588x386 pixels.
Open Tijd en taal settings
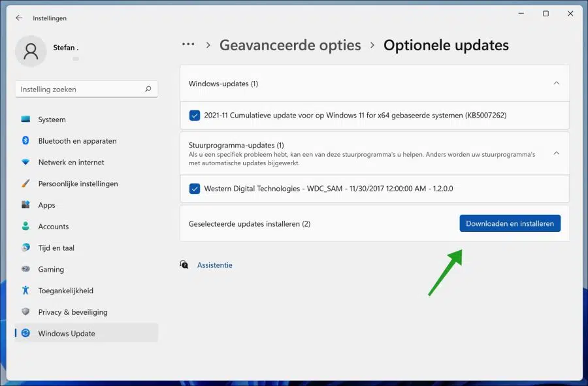tap(86, 248)
